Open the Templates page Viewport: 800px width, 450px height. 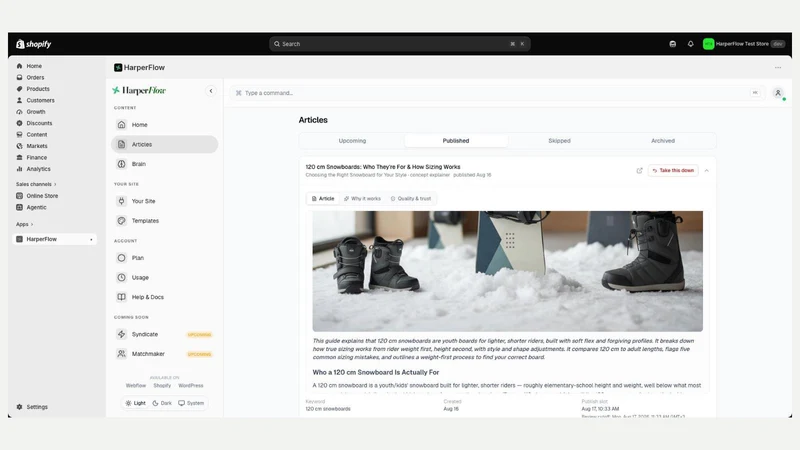coord(164,220)
